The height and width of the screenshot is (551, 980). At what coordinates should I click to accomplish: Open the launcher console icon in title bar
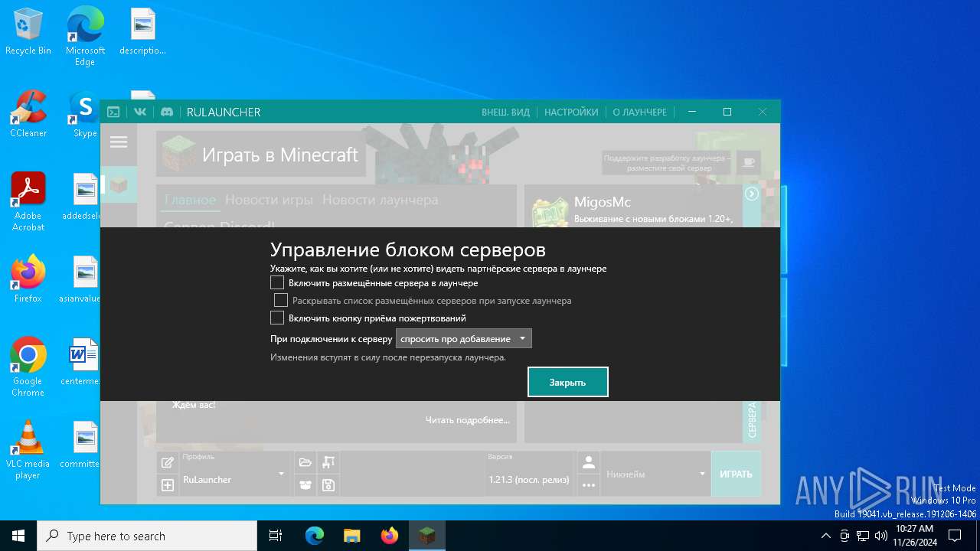[x=113, y=112]
